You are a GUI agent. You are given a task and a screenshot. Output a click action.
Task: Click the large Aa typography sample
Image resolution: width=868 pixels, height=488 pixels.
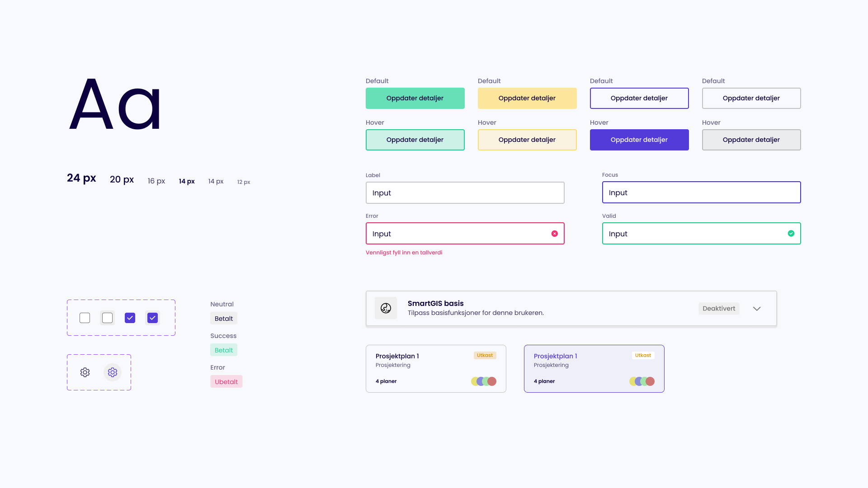coord(115,105)
